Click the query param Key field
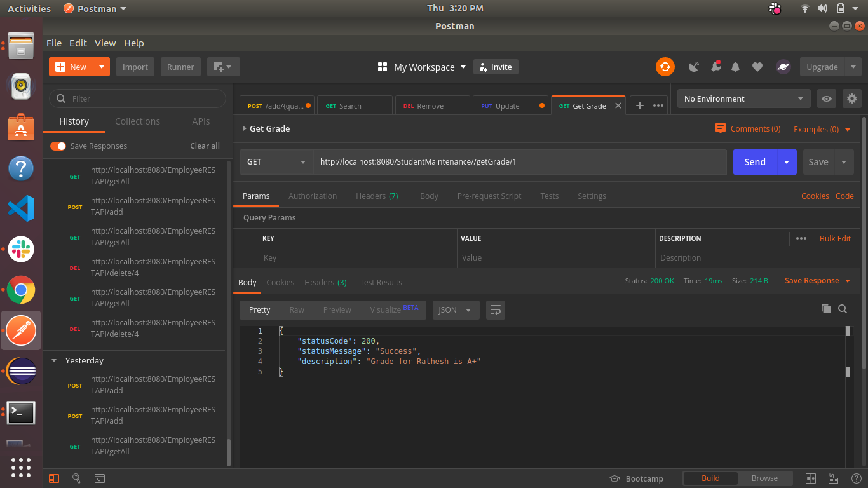Image resolution: width=868 pixels, height=488 pixels. (x=358, y=258)
